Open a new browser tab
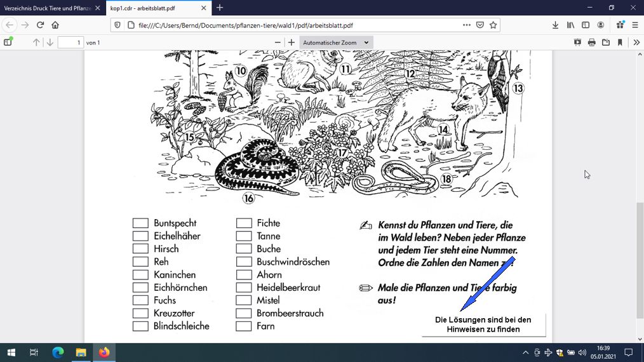The image size is (644, 362). click(x=220, y=8)
